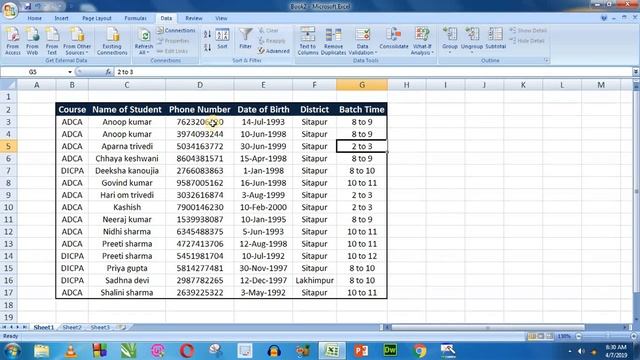This screenshot has width=640, height=360.
Task: Select cell Deeksha kanoujia
Action: (x=127, y=171)
